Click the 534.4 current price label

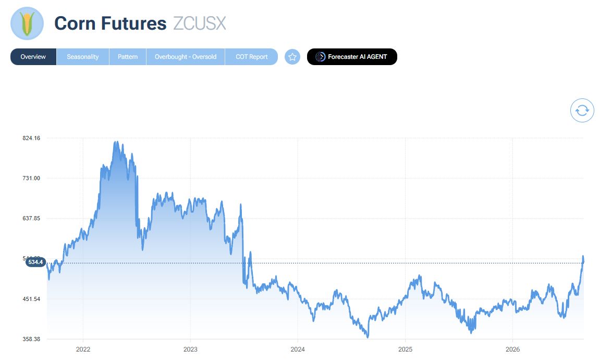point(35,262)
